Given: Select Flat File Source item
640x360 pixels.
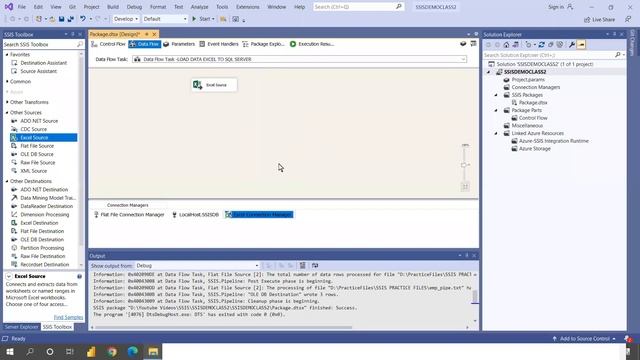Looking at the screenshot, I should pos(37,146).
